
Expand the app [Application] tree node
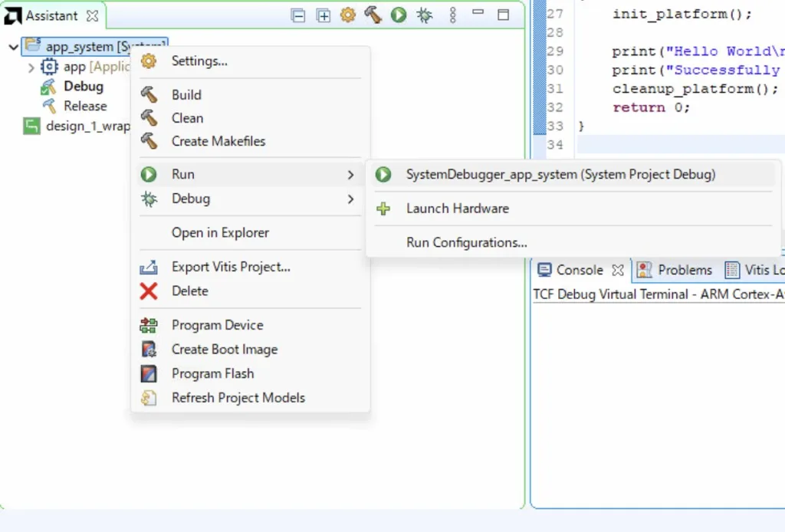click(31, 67)
